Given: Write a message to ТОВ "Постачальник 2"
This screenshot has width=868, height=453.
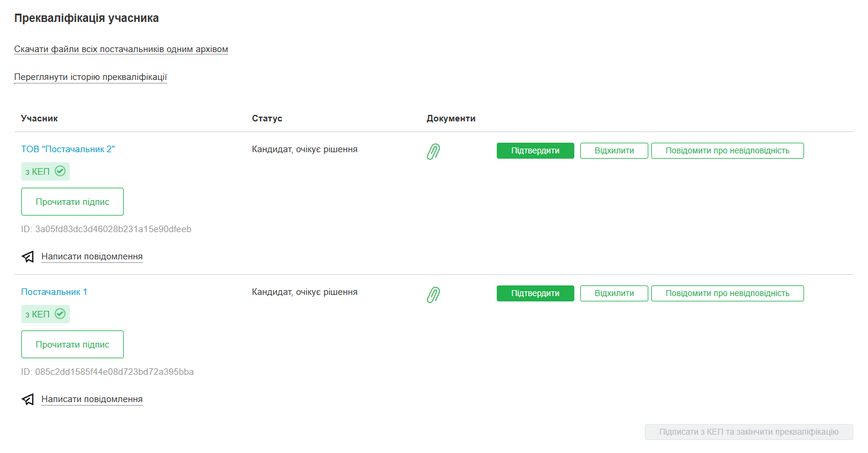Looking at the screenshot, I should coord(92,256).
